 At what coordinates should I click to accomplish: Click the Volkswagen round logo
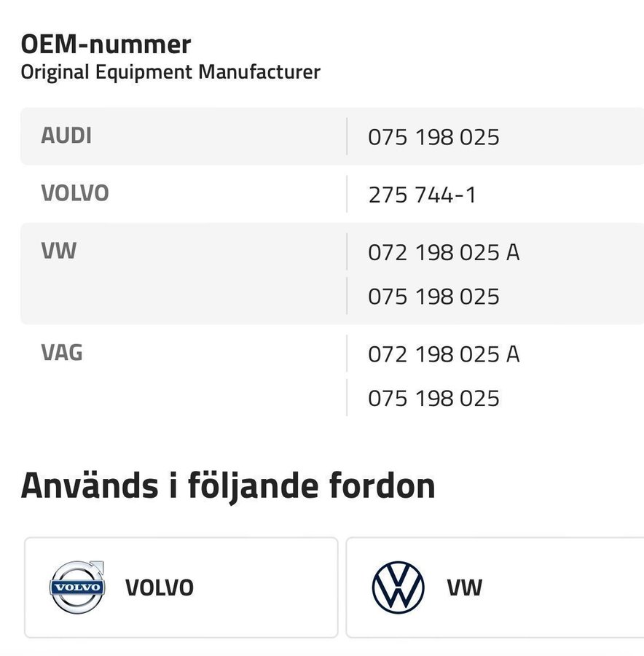(x=398, y=587)
